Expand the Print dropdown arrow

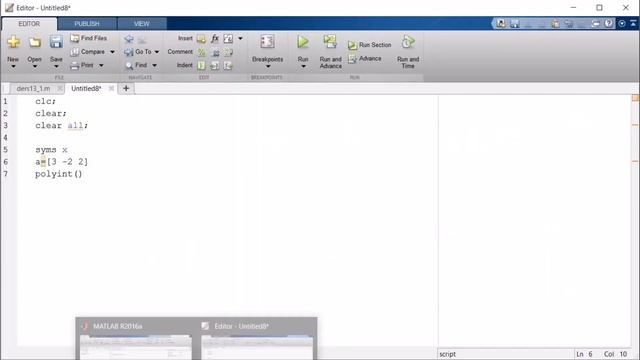pyautogui.click(x=101, y=65)
